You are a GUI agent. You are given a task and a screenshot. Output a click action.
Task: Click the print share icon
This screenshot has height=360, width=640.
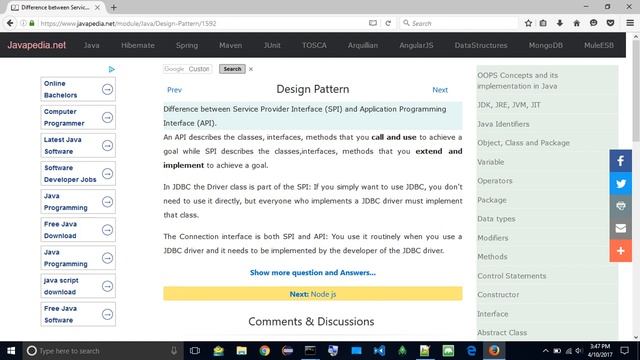(x=620, y=206)
